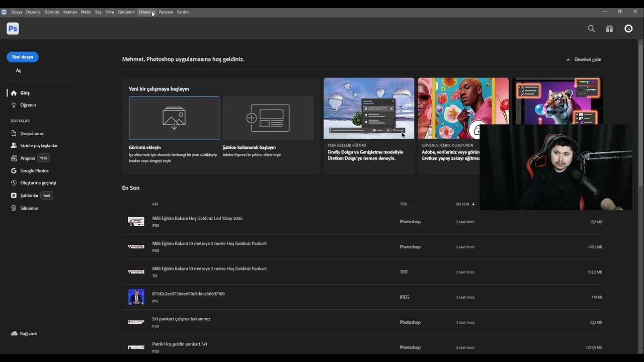Click the ADI column header
This screenshot has height=362, width=644.
(155, 204)
